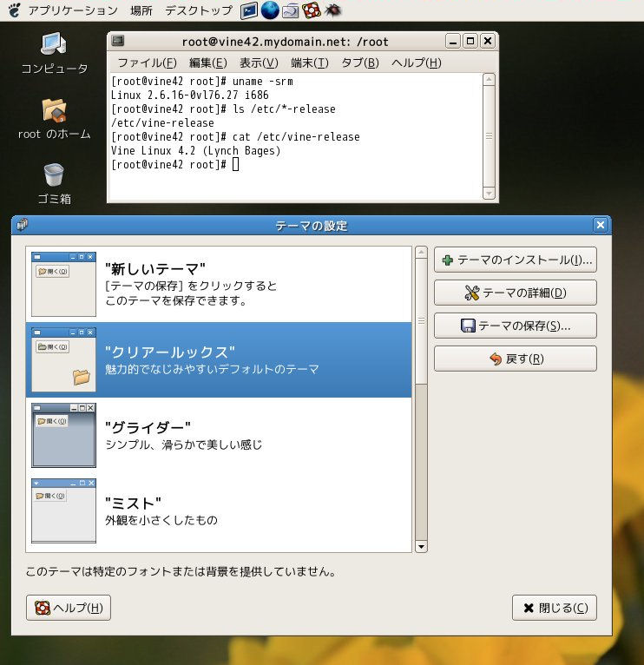Open the terminal ヘルプ(H) menu
Image resolution: width=644 pixels, height=665 pixels.
tap(417, 63)
